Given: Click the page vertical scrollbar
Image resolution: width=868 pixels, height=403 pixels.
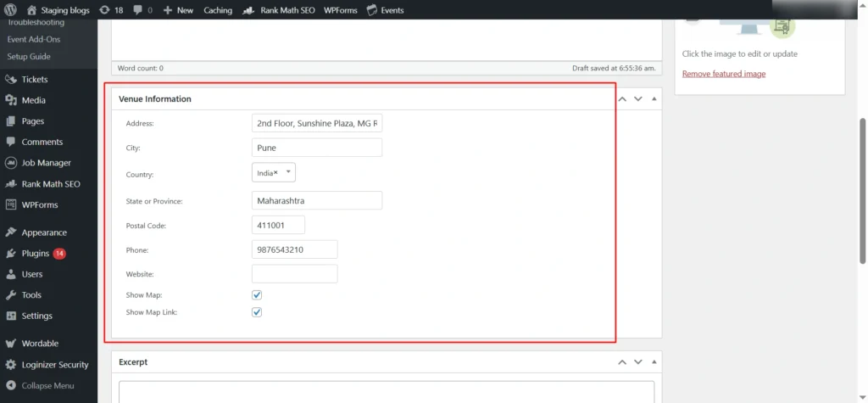Looking at the screenshot, I should 862,190.
